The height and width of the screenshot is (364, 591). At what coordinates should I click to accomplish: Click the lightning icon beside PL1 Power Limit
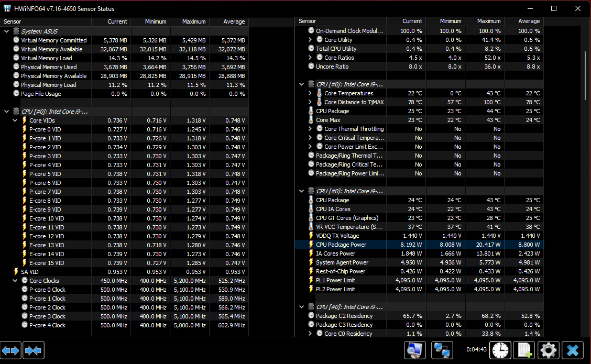coord(311,280)
